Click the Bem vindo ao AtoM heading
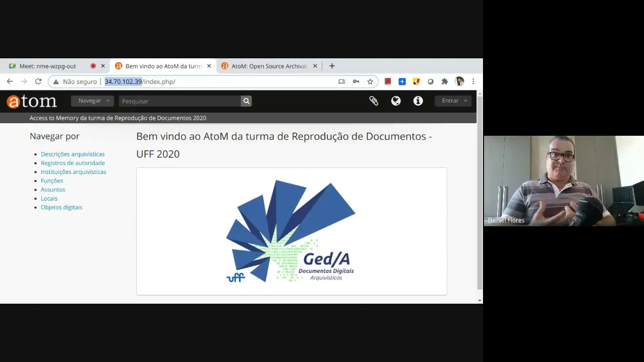Viewport: 644px width, 362px height. click(x=284, y=145)
